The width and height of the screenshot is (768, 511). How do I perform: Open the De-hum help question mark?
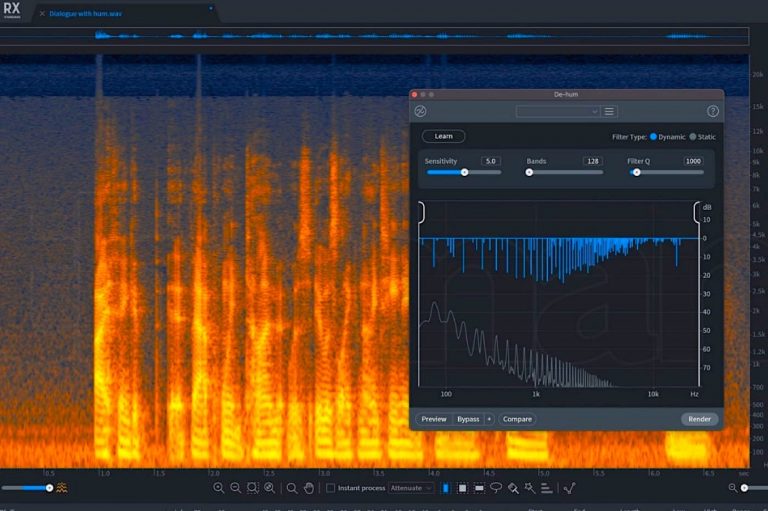coord(713,111)
